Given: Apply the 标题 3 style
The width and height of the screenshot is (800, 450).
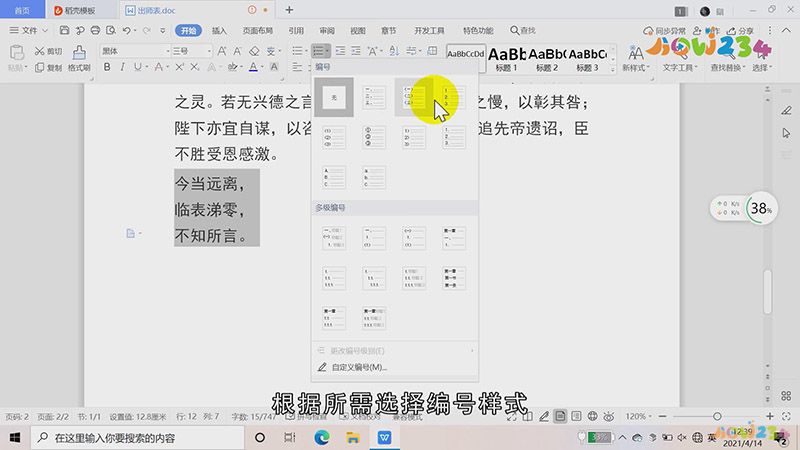Looking at the screenshot, I should (x=587, y=59).
